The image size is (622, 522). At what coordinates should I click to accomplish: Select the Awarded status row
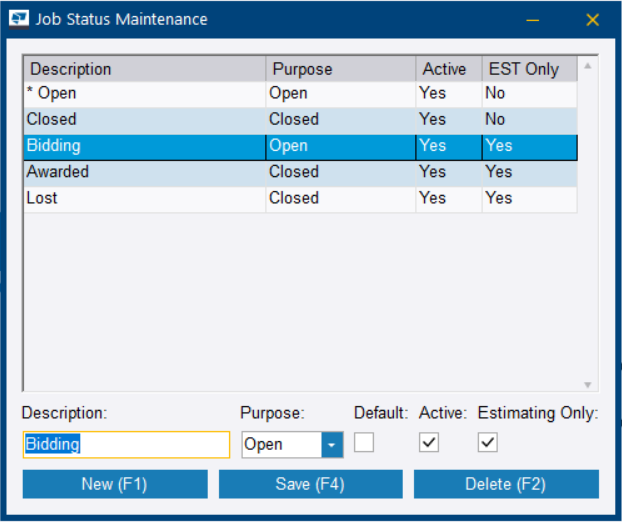click(x=144, y=172)
